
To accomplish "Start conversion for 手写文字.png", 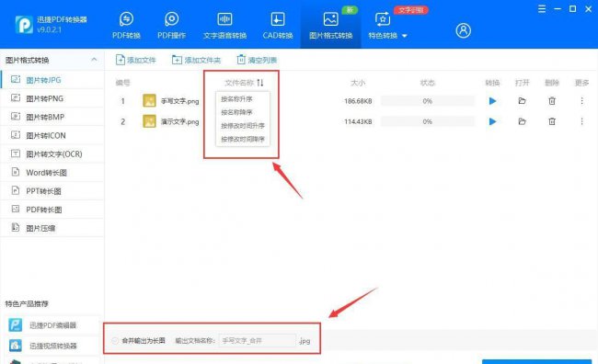I will click(x=492, y=101).
